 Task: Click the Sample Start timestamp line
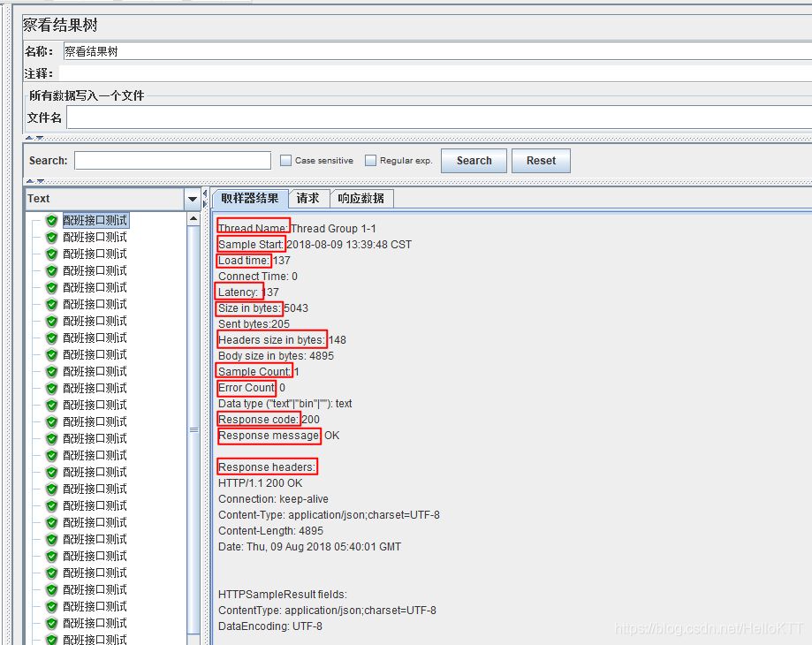pyautogui.click(x=315, y=245)
